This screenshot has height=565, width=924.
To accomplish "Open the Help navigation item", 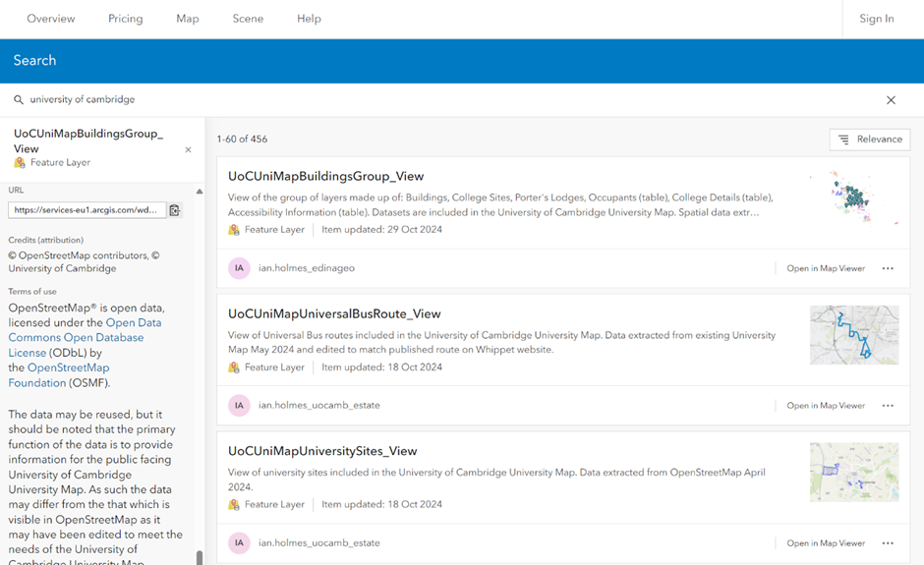I will click(309, 19).
